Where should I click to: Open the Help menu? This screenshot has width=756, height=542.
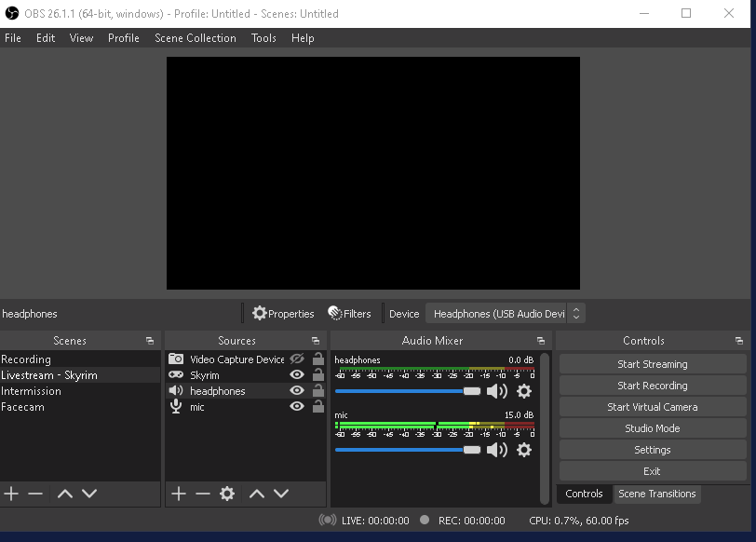(x=303, y=38)
